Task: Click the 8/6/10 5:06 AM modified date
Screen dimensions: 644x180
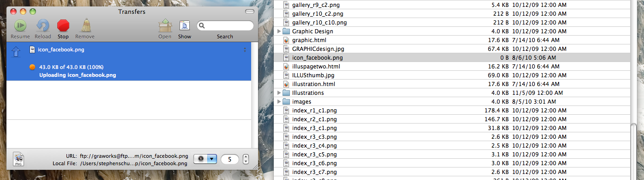Action: tap(535, 58)
